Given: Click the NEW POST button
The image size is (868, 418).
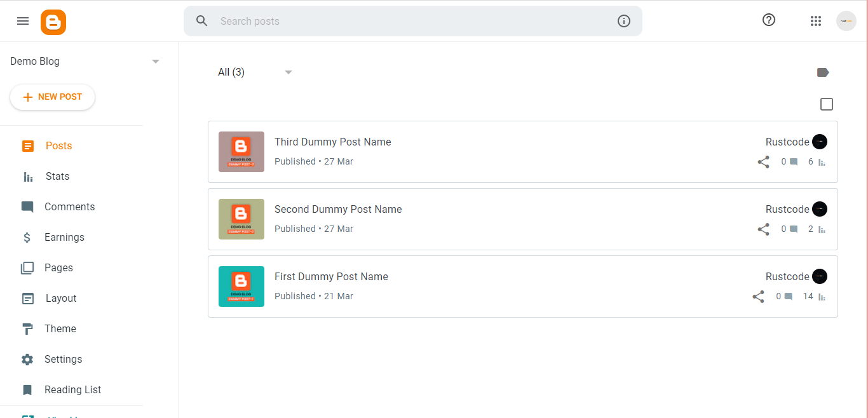Looking at the screenshot, I should 52,97.
